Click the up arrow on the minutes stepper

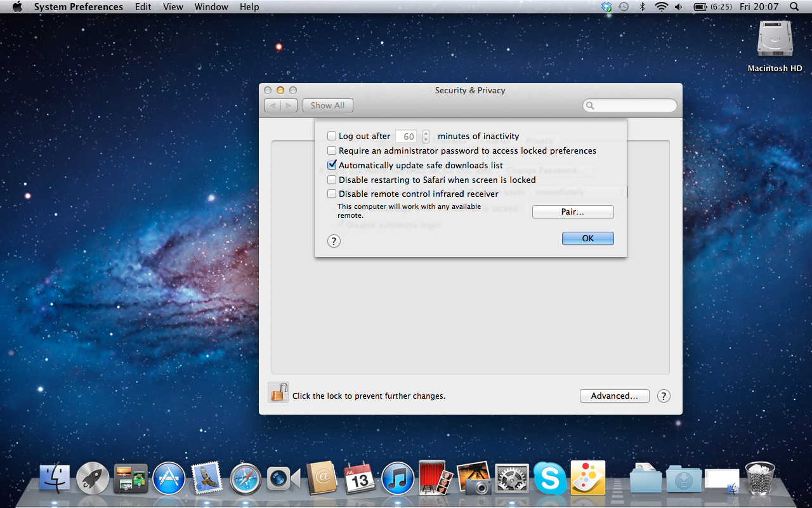(425, 133)
